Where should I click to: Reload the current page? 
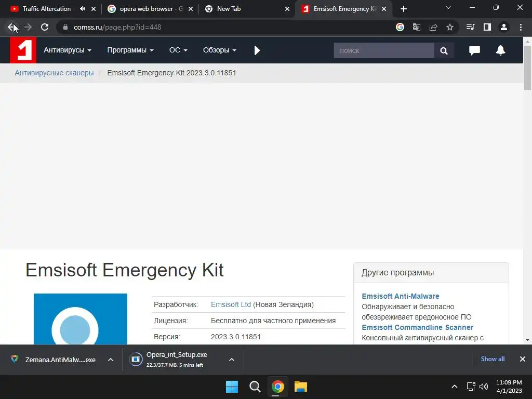(45, 27)
